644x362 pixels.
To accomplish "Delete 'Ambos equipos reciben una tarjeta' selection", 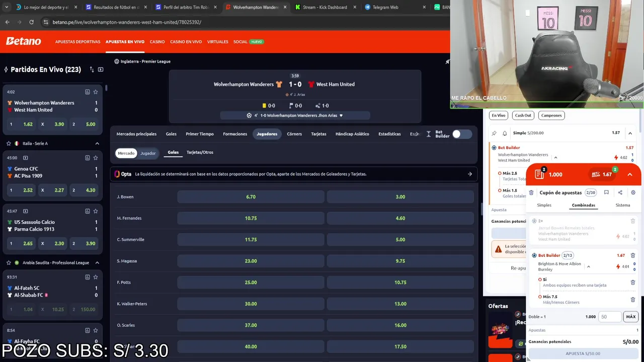I will tap(633, 282).
